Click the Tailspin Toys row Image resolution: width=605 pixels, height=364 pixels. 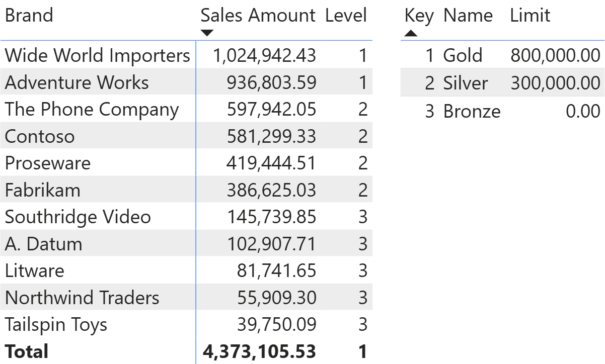[56, 325]
